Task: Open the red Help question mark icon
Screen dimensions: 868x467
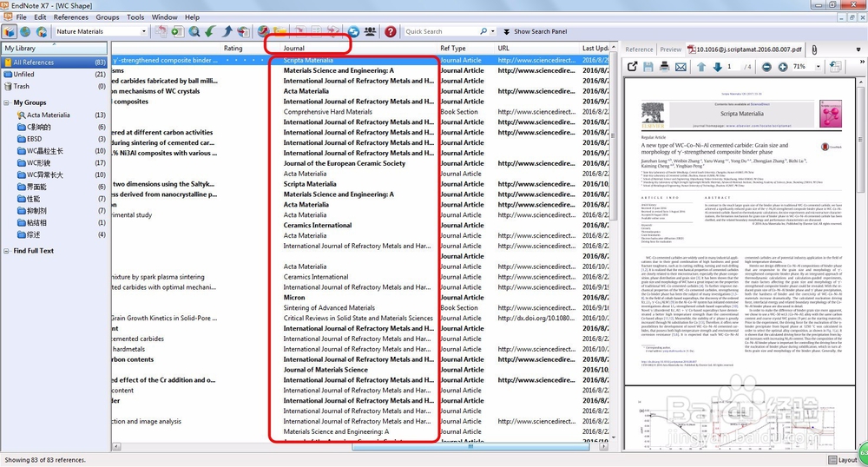Action: [391, 31]
